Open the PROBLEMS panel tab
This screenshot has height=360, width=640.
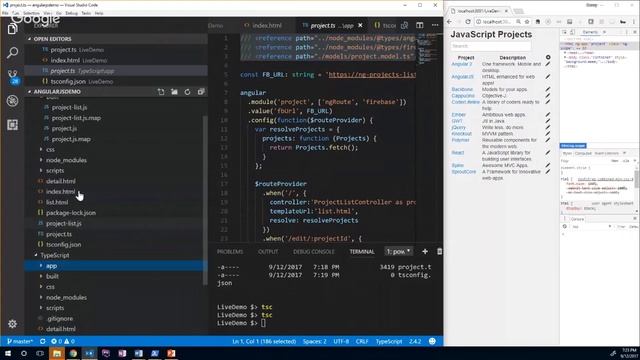point(230,252)
